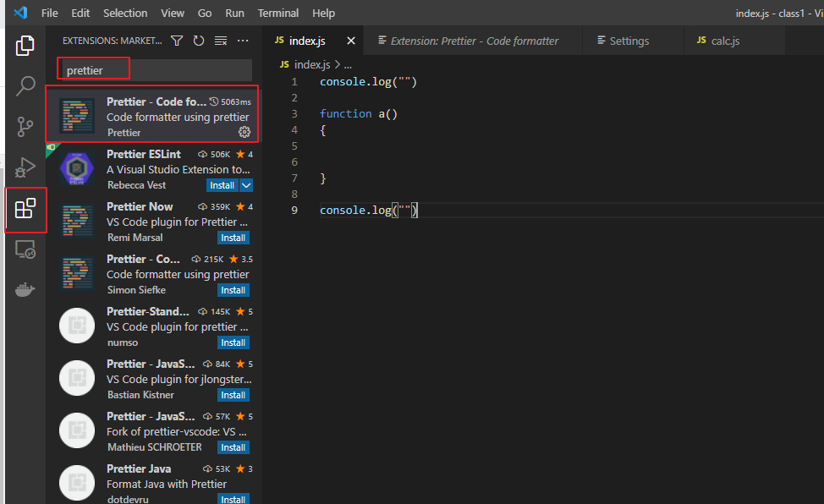Open the View menu
This screenshot has width=824, height=504.
[173, 13]
